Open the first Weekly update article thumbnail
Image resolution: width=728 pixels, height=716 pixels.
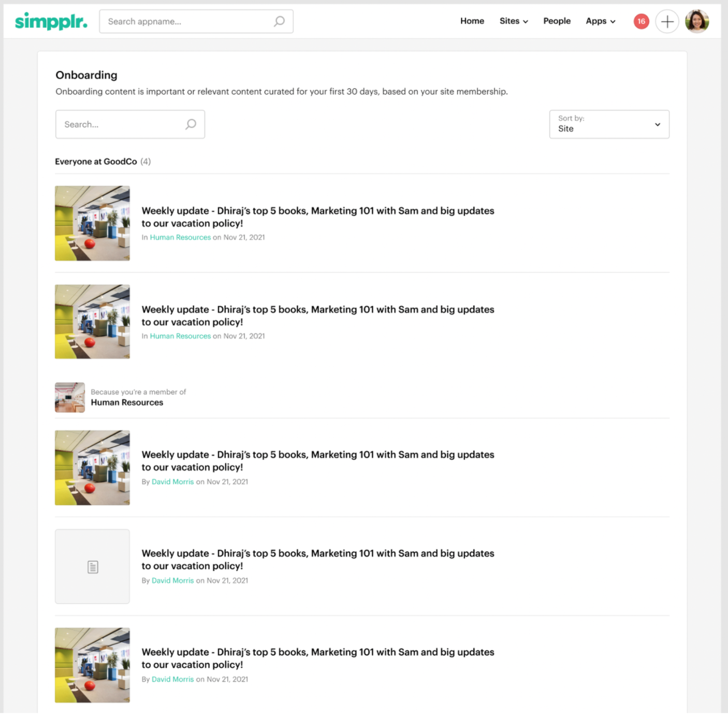coord(93,223)
